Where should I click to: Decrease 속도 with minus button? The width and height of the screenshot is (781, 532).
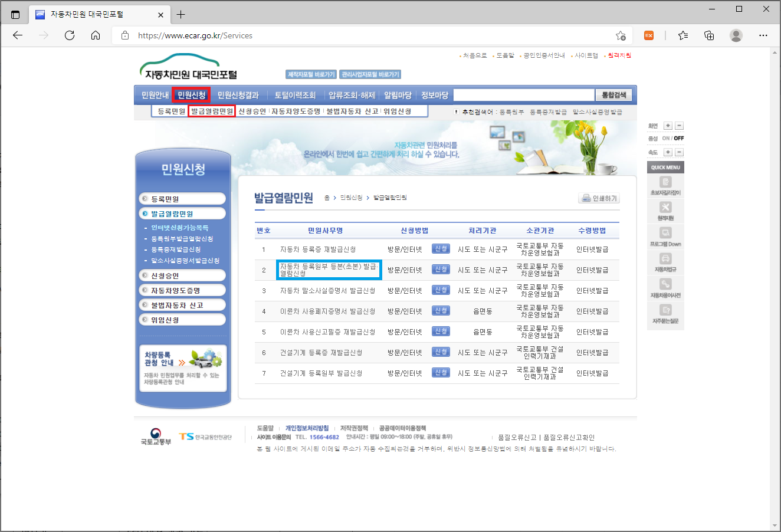[x=679, y=152]
